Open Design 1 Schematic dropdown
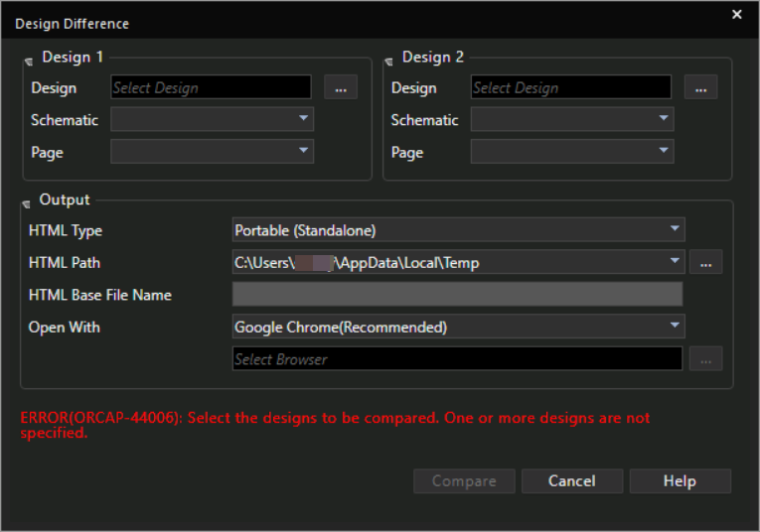 (x=303, y=119)
